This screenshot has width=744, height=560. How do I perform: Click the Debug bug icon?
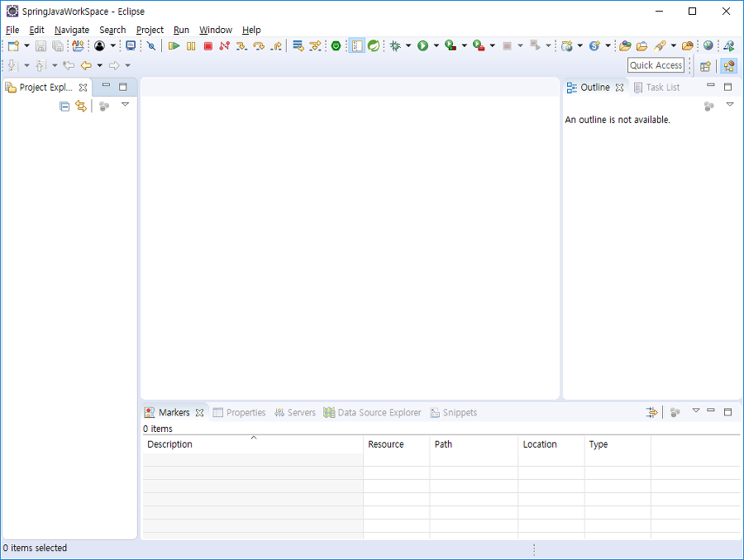pyautogui.click(x=395, y=46)
